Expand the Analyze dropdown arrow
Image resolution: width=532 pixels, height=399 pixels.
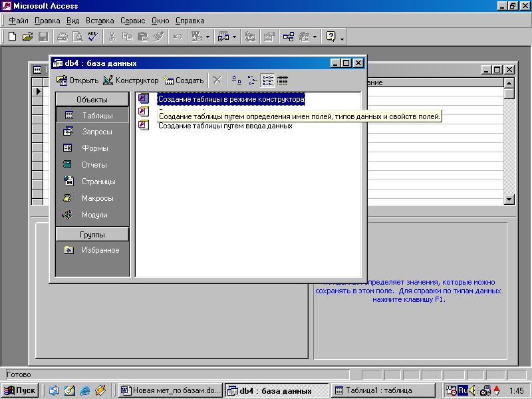(234, 37)
